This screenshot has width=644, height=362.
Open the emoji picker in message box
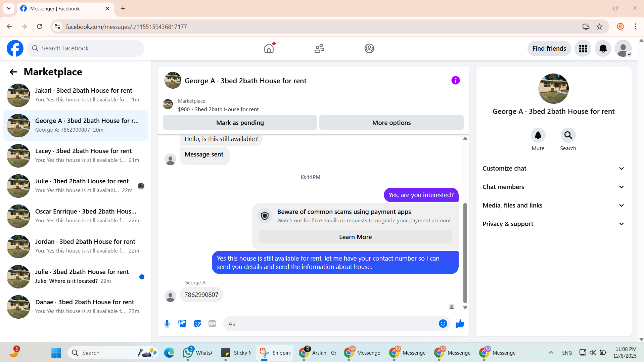443,324
